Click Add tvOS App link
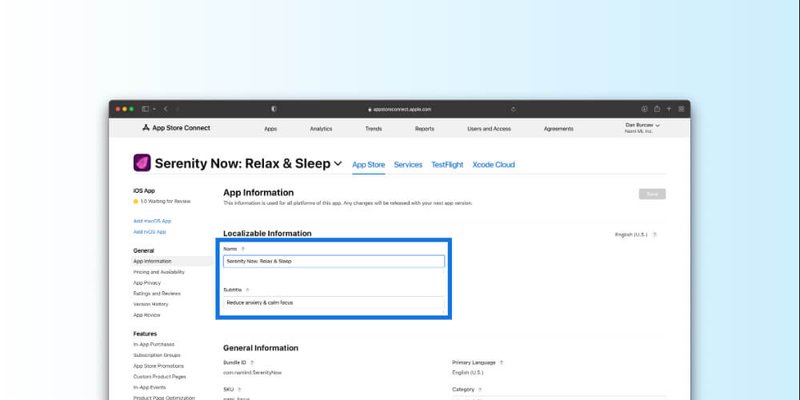Viewport: 800px width, 400px height. [149, 232]
